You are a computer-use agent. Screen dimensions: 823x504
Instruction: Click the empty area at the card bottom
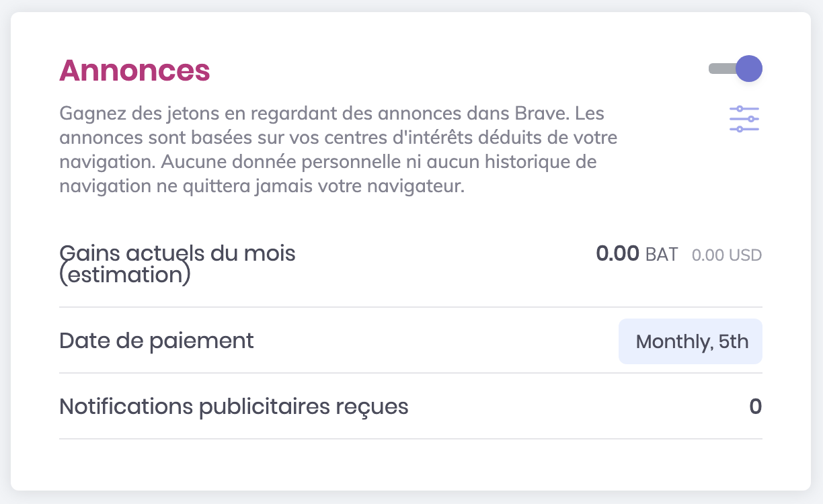point(410,465)
